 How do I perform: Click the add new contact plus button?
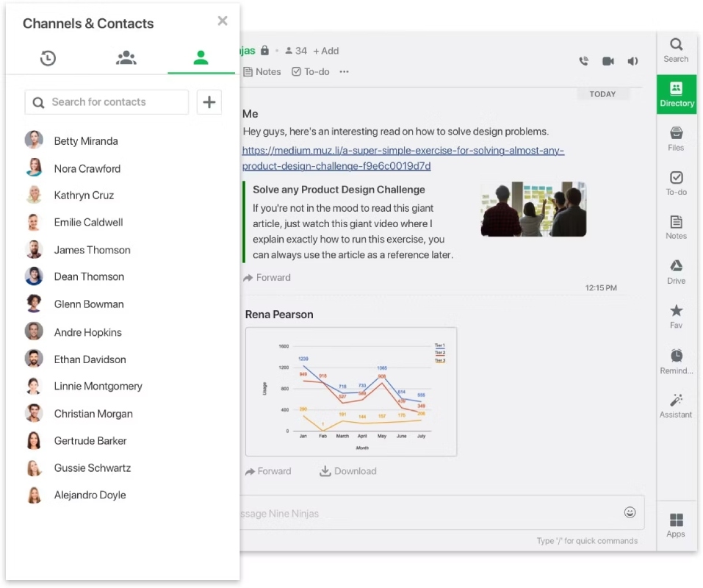click(209, 102)
